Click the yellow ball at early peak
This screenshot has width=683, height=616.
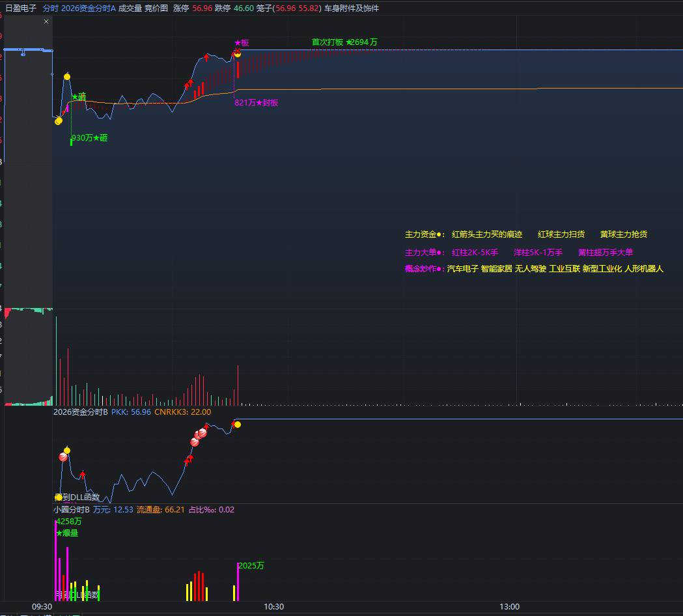coord(66,77)
